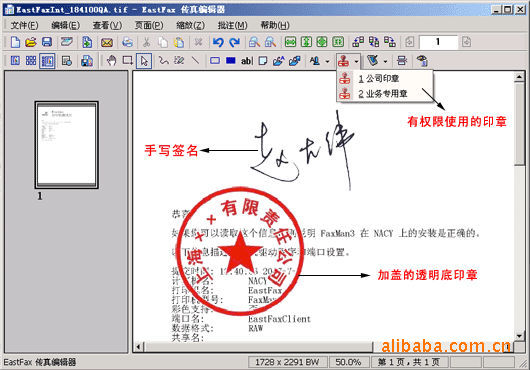The height and width of the screenshot is (370, 530).
Task: Click the envelope send-mail icon
Action: tap(107, 42)
